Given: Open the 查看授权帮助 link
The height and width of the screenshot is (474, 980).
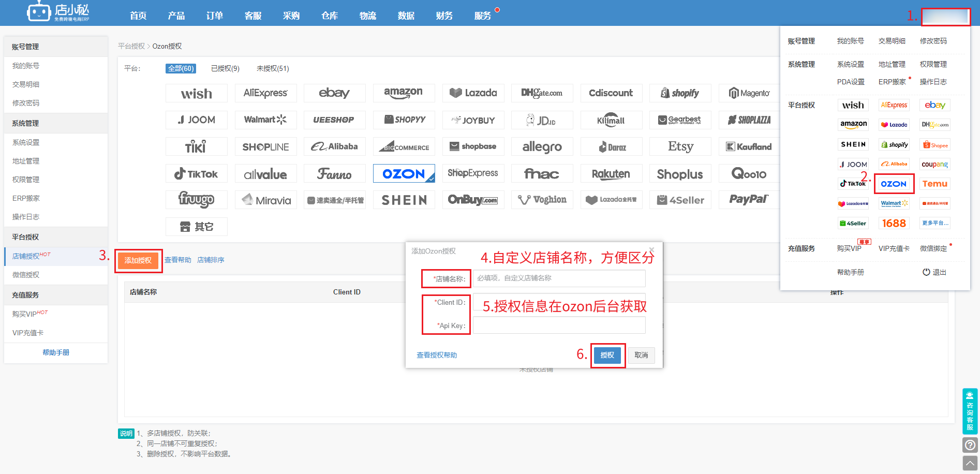Looking at the screenshot, I should click(x=437, y=355).
